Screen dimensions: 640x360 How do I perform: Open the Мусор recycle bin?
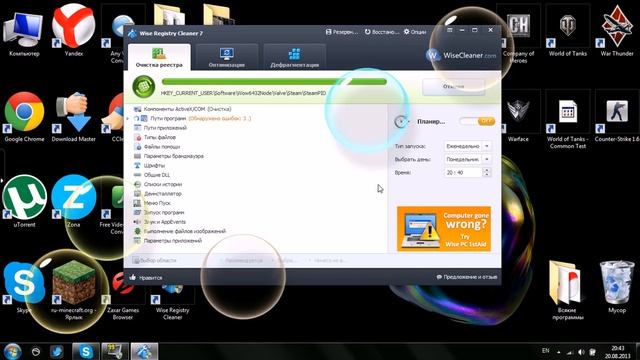(617, 287)
